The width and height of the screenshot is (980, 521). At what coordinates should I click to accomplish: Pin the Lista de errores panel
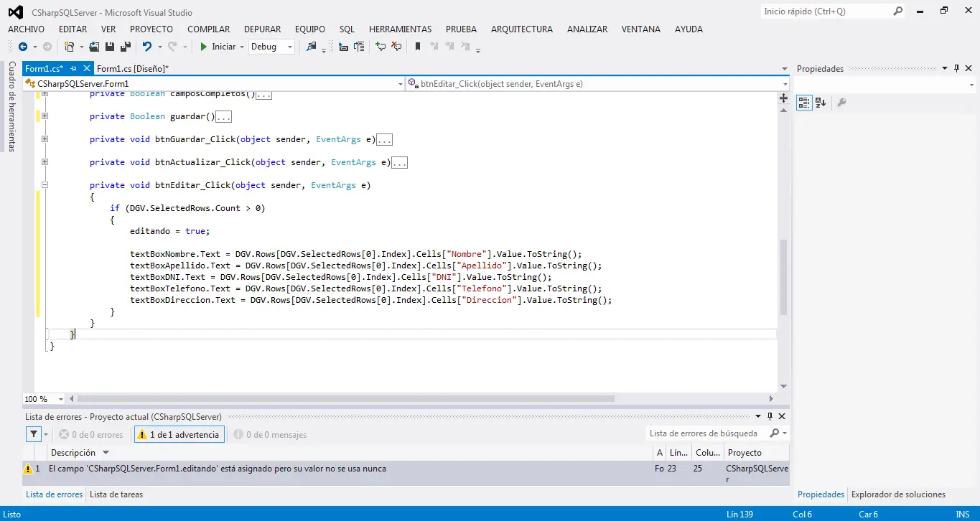coord(770,416)
